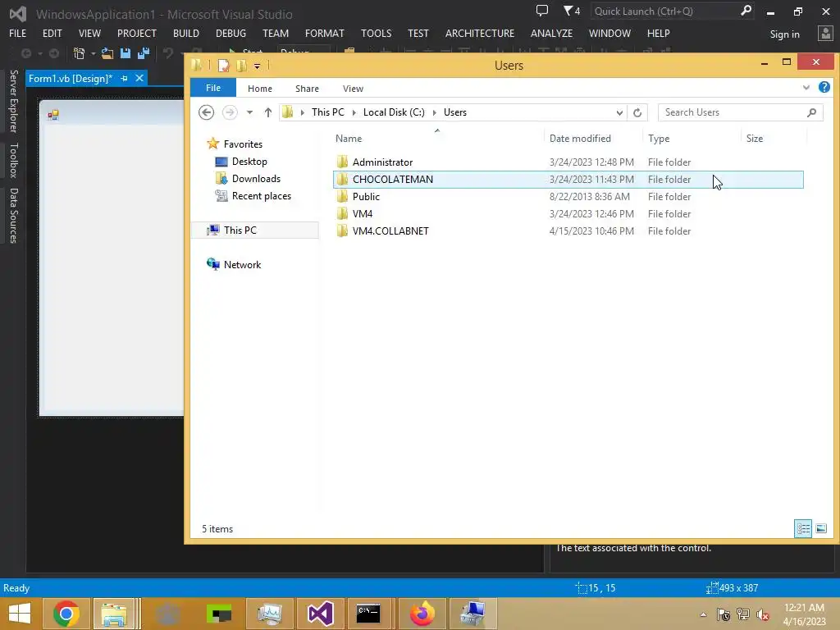Open Visual Studio notifications with the flag icon
The image size is (840, 630).
pos(572,11)
